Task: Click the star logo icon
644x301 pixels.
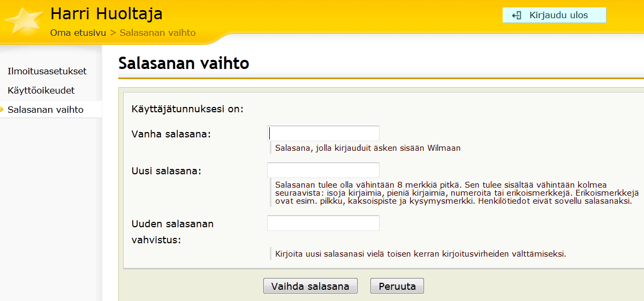Action: click(23, 22)
